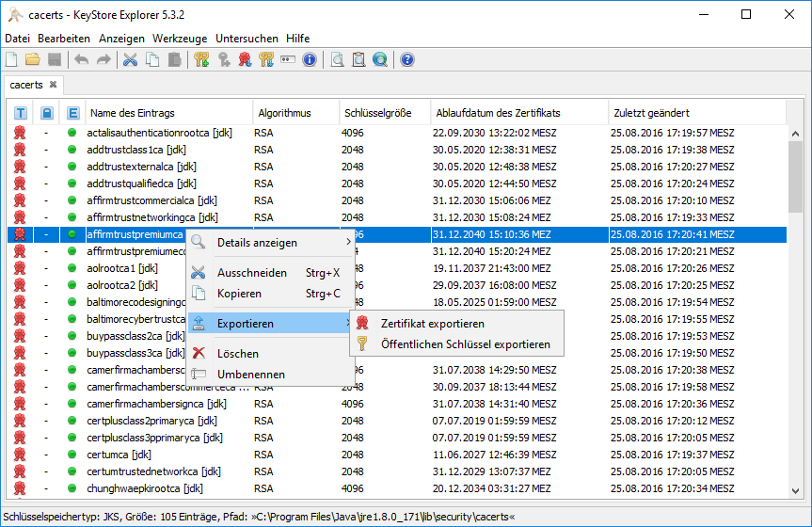Open help with the blue question mark icon
812x527 pixels.
[x=407, y=59]
